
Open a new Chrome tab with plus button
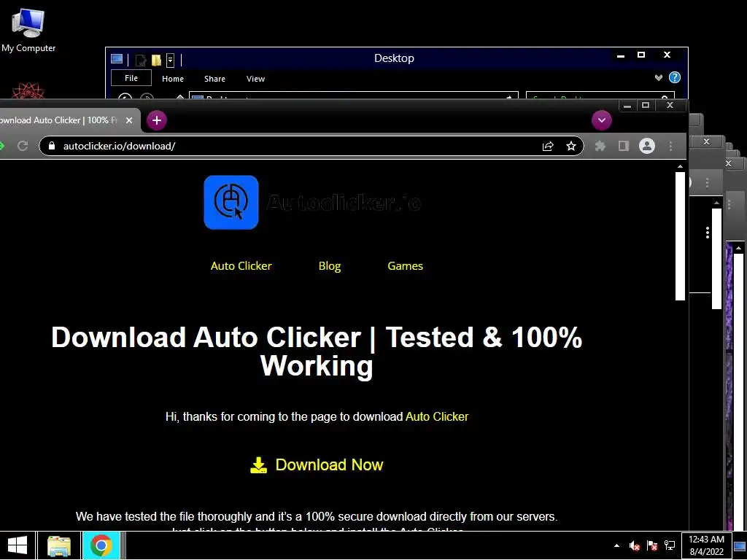pos(157,120)
